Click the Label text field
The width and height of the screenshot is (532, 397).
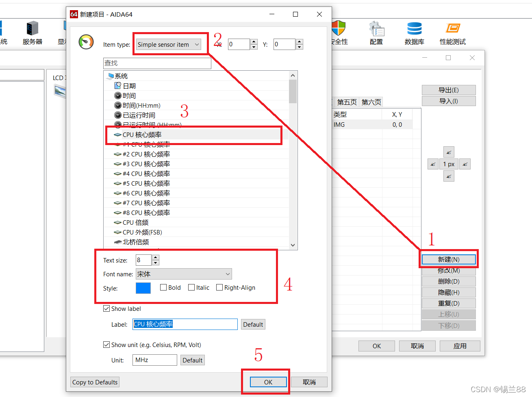[185, 324]
